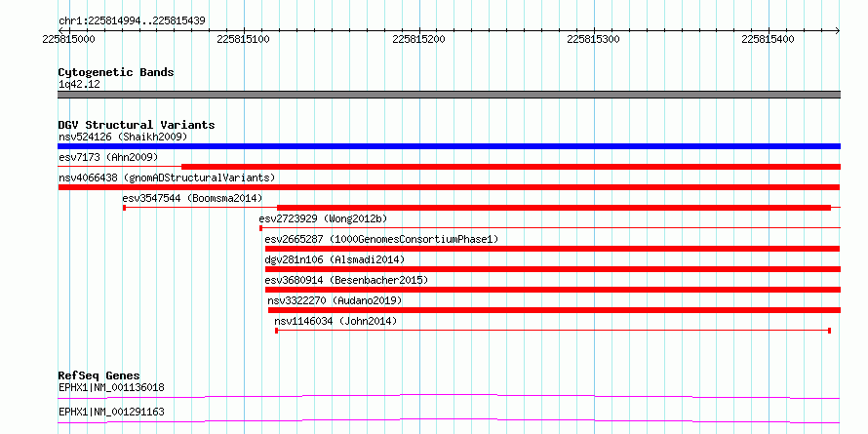This screenshot has width=868, height=434.
Task: Click the 225815400 ruler coordinate
Action: coord(769,39)
